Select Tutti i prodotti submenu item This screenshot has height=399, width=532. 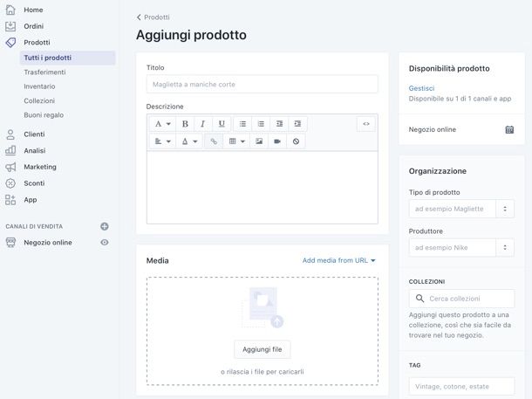(67, 58)
